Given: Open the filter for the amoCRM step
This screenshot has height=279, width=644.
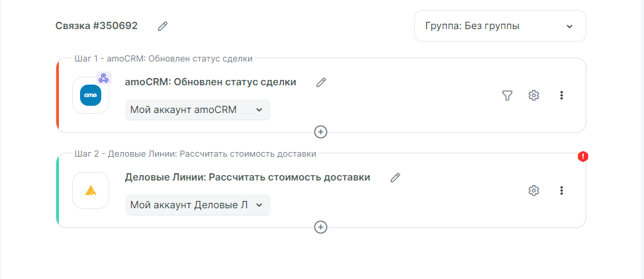Looking at the screenshot, I should 507,95.
